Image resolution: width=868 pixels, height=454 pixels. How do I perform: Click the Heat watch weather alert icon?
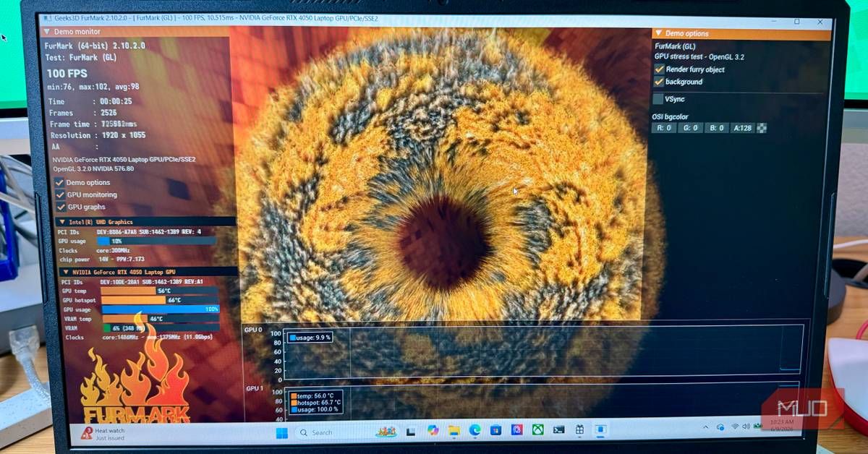(x=87, y=433)
